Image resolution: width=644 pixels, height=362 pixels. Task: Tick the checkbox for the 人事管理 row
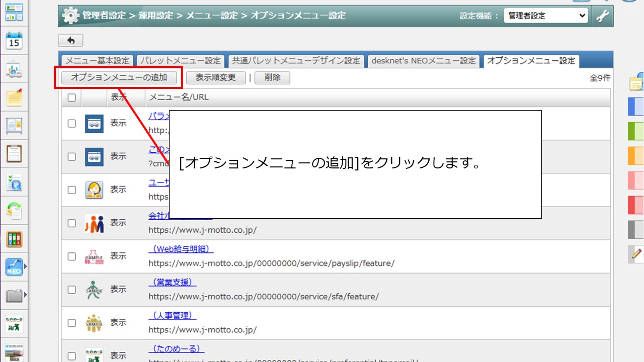71,323
